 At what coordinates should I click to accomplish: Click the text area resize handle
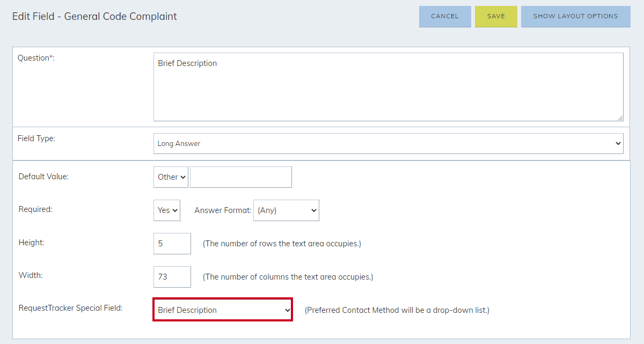pos(620,118)
